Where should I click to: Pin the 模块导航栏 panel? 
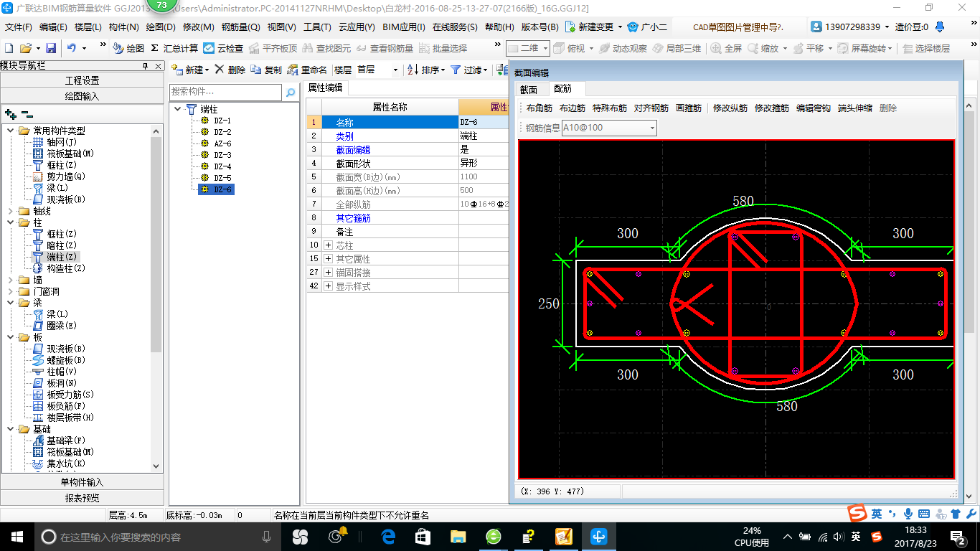(146, 65)
